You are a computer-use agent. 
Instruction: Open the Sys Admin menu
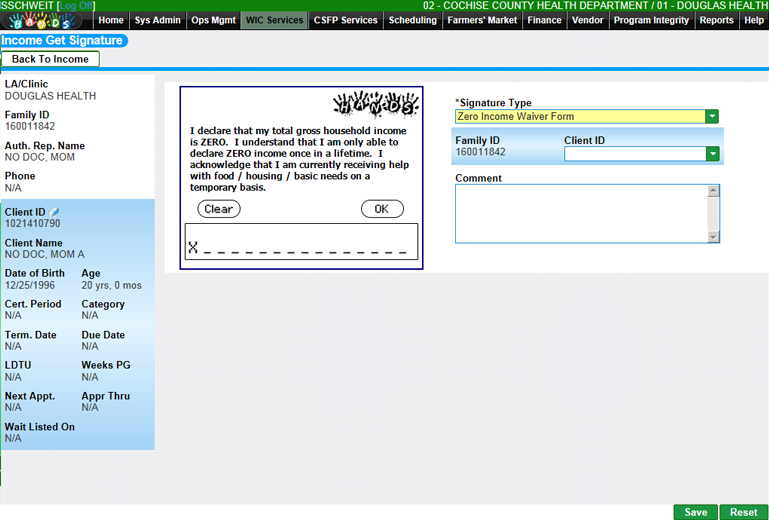click(x=157, y=20)
